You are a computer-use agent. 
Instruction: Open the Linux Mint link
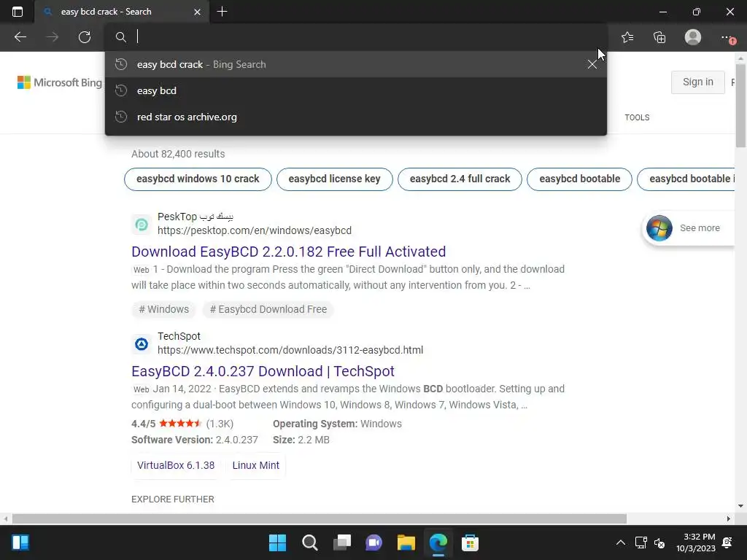(256, 465)
